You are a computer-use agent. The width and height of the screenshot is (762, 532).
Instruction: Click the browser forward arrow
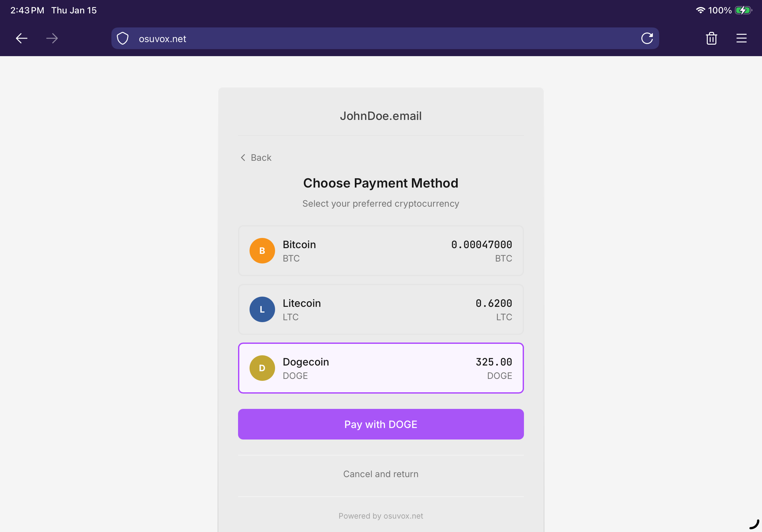[x=52, y=39]
